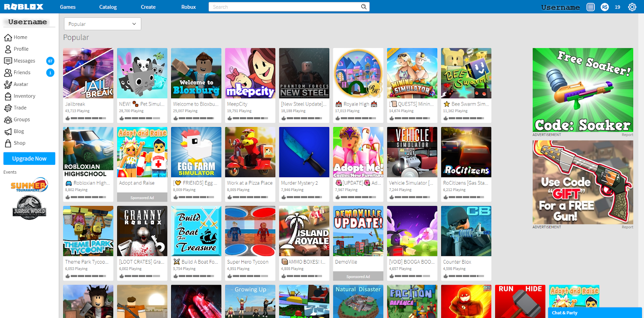Open the Jailbreak game thumbnail
The image size is (644, 318).
[x=88, y=73]
